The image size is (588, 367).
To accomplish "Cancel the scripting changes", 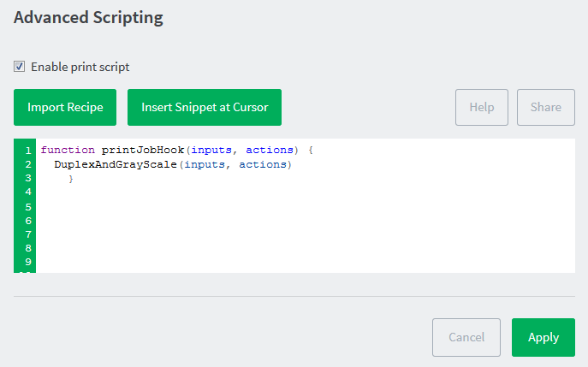I will [x=466, y=337].
